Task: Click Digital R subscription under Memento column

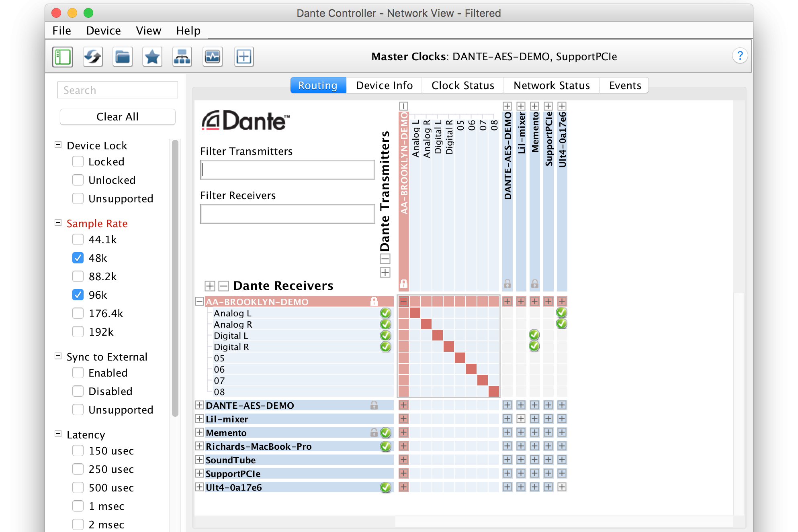Action: pyautogui.click(x=534, y=346)
